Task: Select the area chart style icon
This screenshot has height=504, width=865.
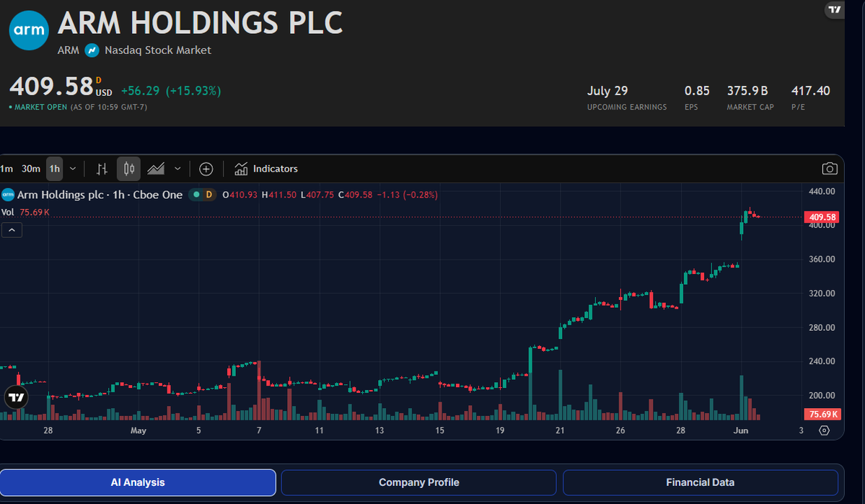Action: (x=156, y=169)
